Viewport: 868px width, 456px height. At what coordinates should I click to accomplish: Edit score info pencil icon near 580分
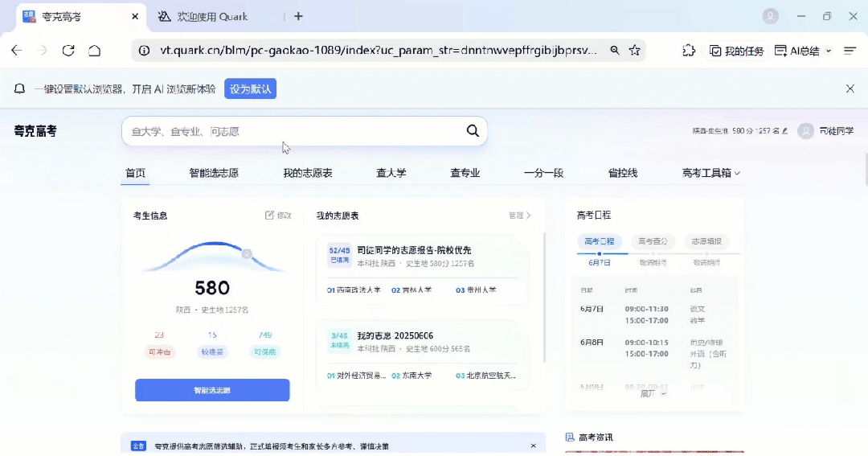784,131
